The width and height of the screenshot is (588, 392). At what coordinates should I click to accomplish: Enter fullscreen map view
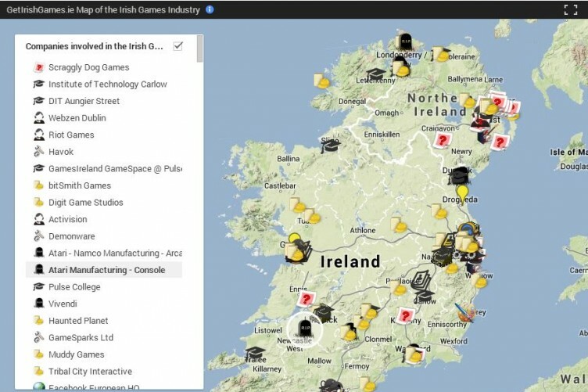click(570, 10)
